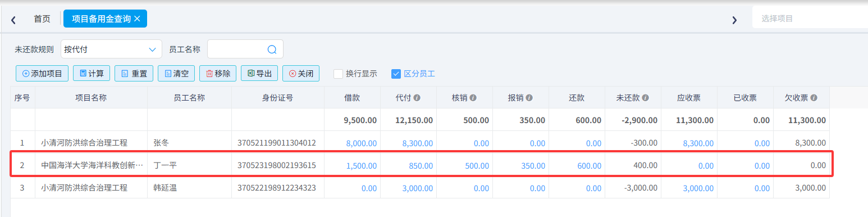Open 丁一平's 代付 amount 850.00
Screen dimensions: 868x217
click(421, 166)
